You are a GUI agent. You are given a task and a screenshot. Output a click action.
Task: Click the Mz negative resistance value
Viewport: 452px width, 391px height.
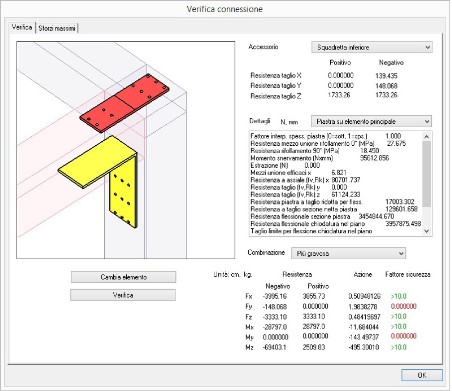click(x=274, y=347)
